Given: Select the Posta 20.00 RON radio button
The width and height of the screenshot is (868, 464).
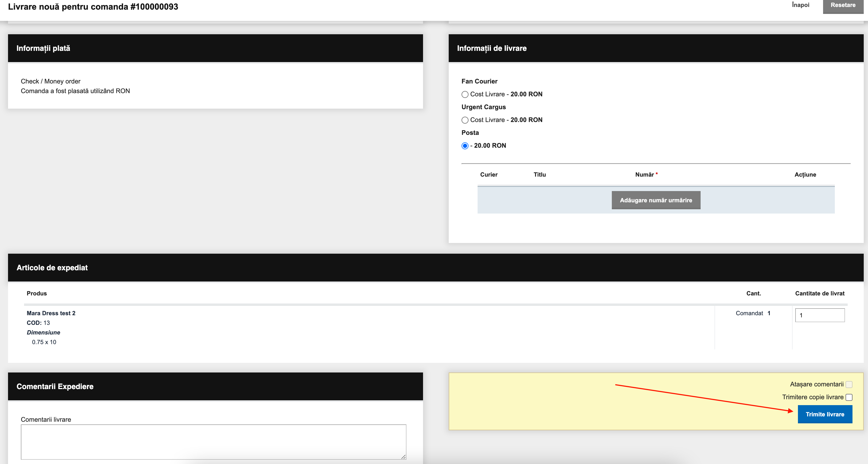Looking at the screenshot, I should (x=465, y=146).
